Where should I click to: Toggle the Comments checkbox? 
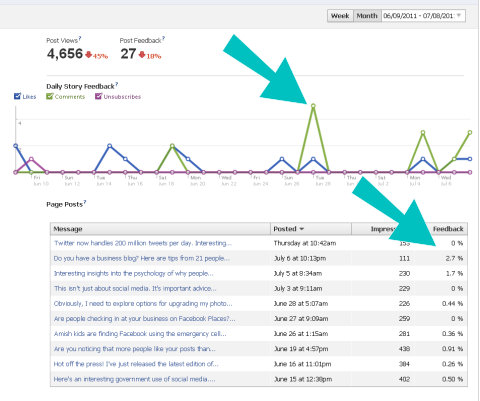coord(50,96)
